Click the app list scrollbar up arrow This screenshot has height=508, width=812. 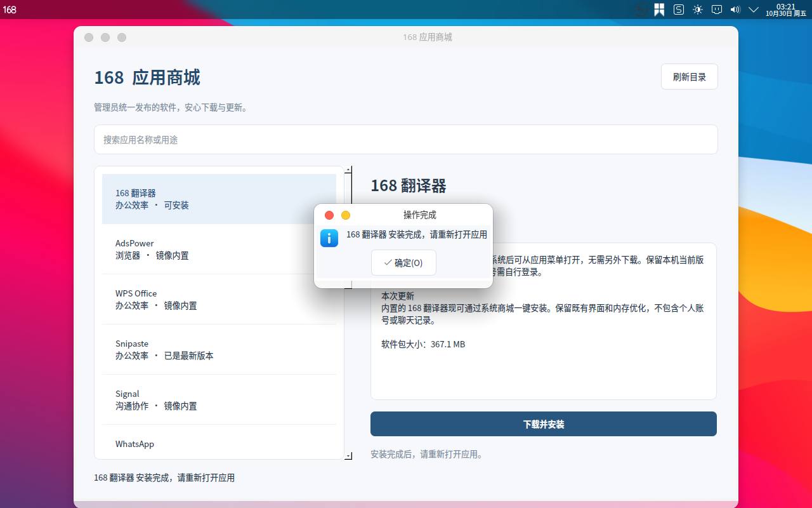[348, 170]
